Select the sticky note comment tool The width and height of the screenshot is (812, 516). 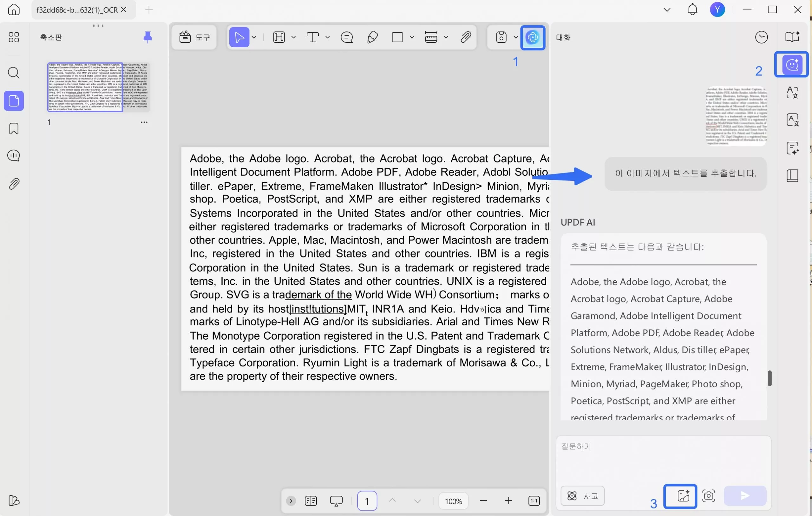click(347, 37)
